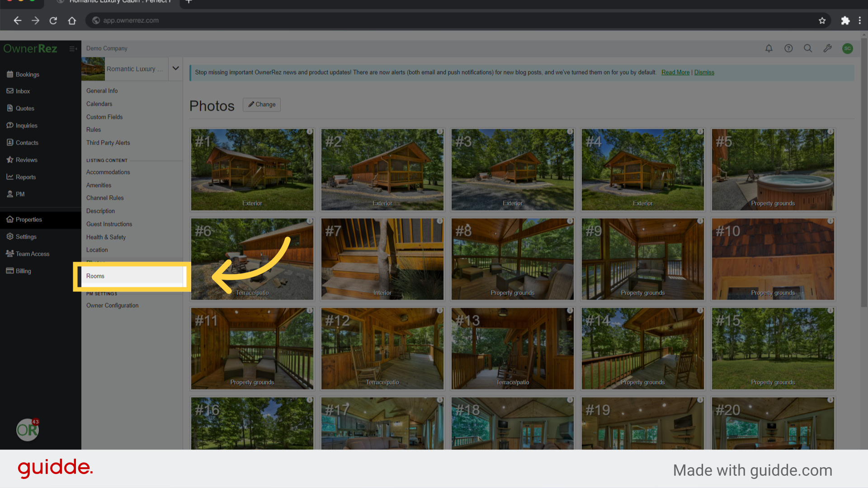868x488 pixels.
Task: Expand the Romantic Luxury property selector chevron
Action: pos(175,69)
